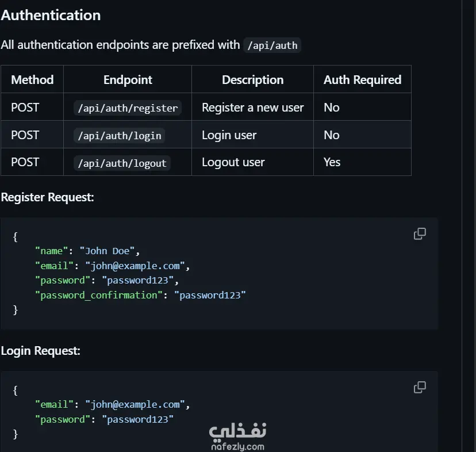Click the /api/auth/register endpoint code
The image size is (476, 452).
(127, 108)
